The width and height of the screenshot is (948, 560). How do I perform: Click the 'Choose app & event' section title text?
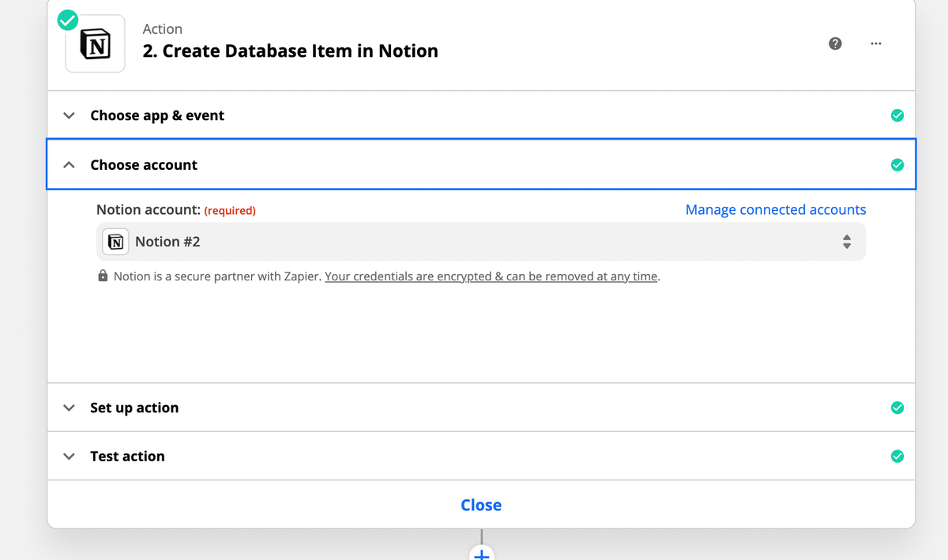pos(157,115)
